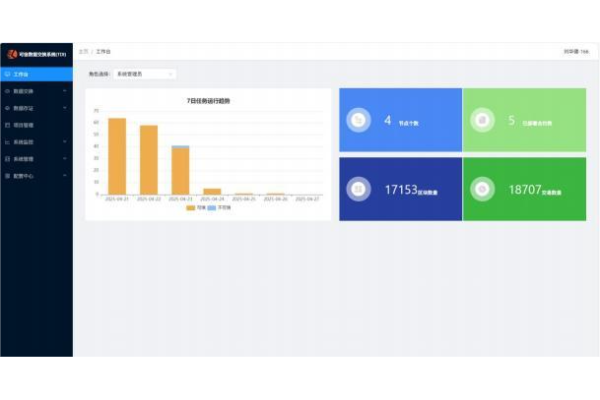The width and height of the screenshot is (600, 400).
Task: Click the circular icon on blue 节点个数 card
Action: 358,120
